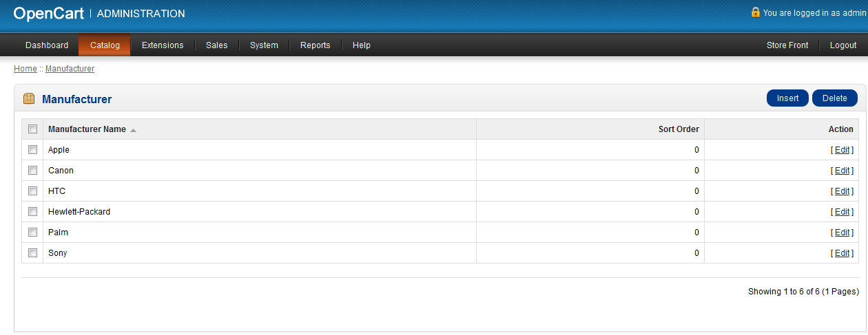Check the box for Apple
This screenshot has width=868, height=335.
(32, 150)
